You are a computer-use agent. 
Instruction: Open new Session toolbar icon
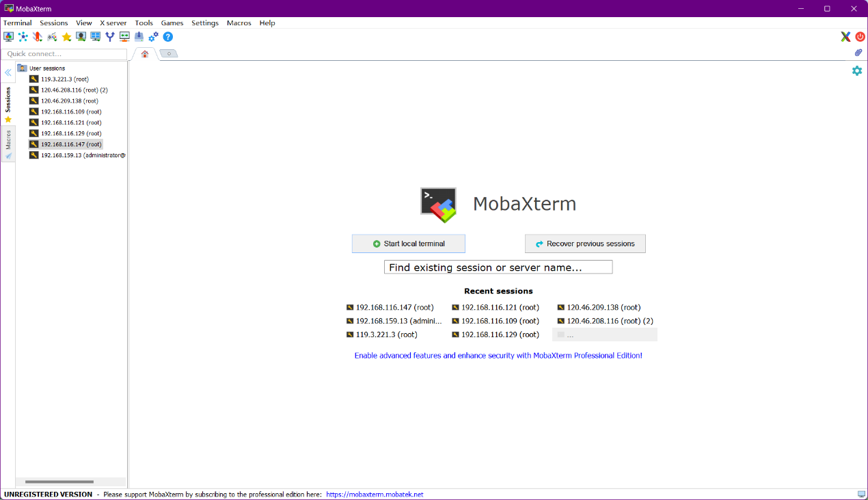pos(8,36)
